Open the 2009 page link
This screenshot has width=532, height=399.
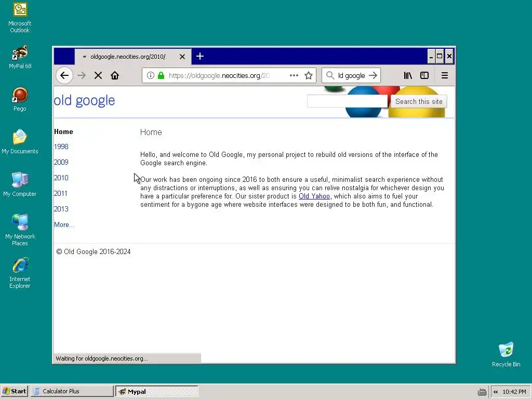pos(61,162)
